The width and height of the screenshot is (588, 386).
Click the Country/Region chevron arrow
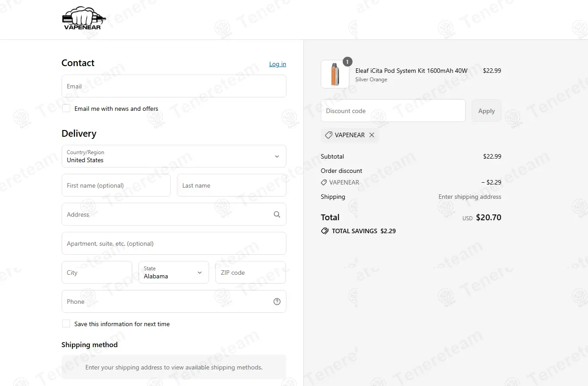(x=277, y=156)
